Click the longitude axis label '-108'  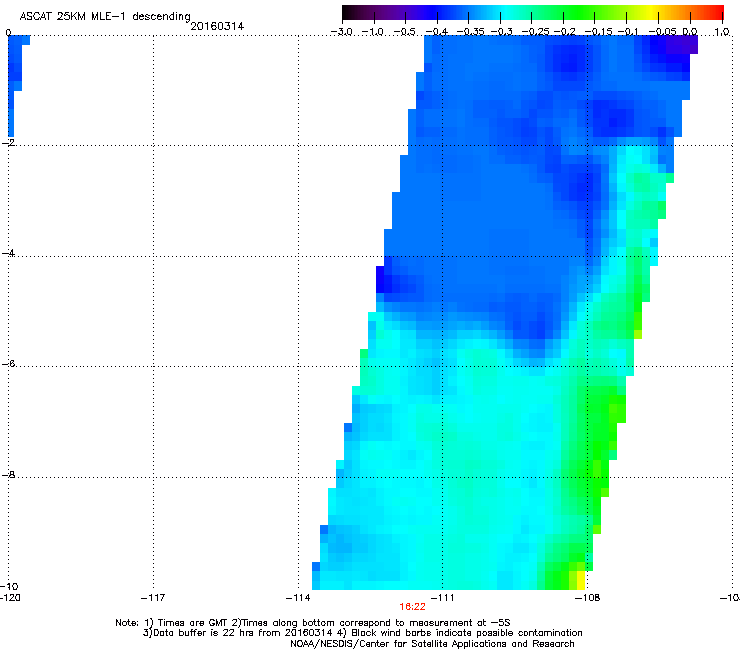(x=588, y=598)
